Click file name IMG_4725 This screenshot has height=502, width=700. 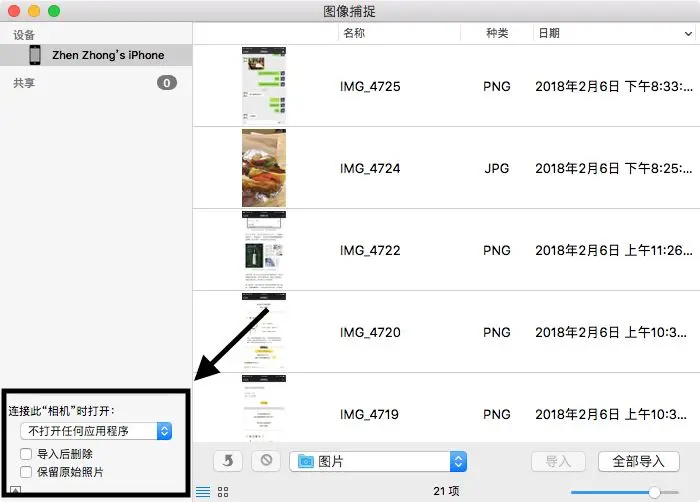point(370,86)
